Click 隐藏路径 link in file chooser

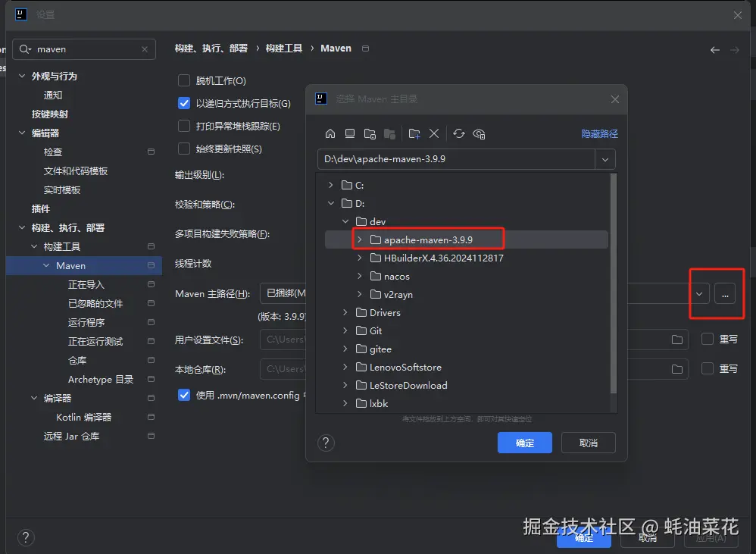click(x=599, y=133)
